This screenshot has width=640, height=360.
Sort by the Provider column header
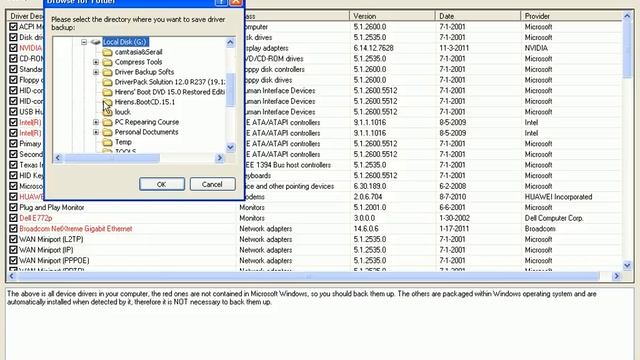pos(571,16)
